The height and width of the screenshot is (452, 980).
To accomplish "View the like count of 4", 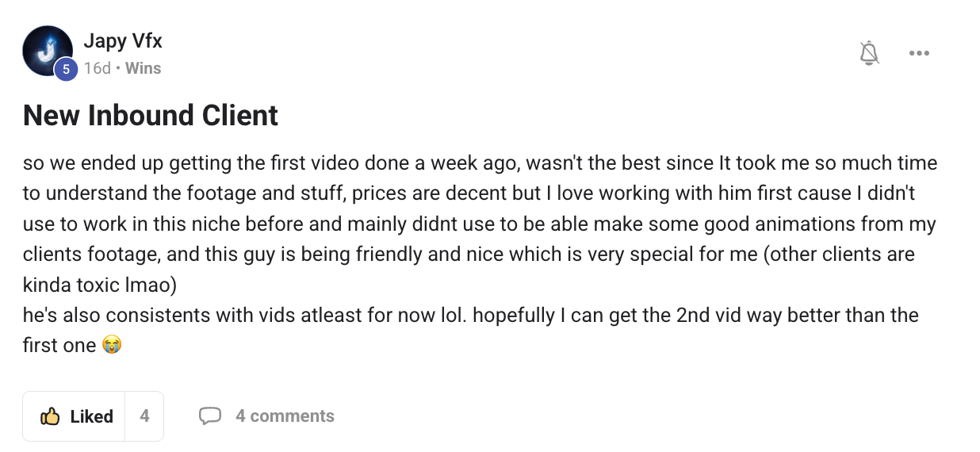I will pyautogui.click(x=144, y=416).
